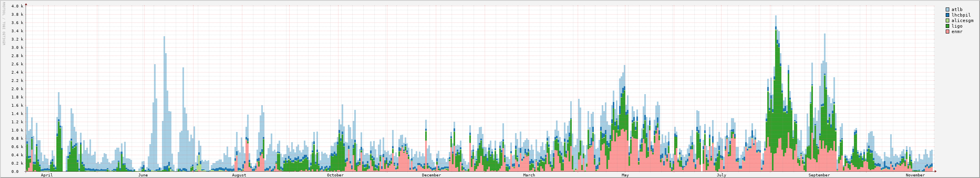Click the September month axis label

(x=819, y=175)
